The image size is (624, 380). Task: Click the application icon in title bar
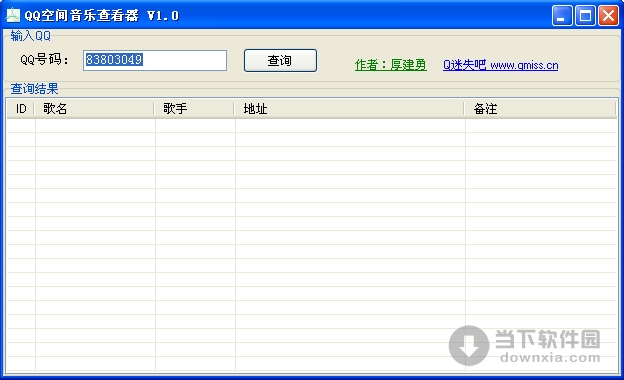(x=13, y=15)
